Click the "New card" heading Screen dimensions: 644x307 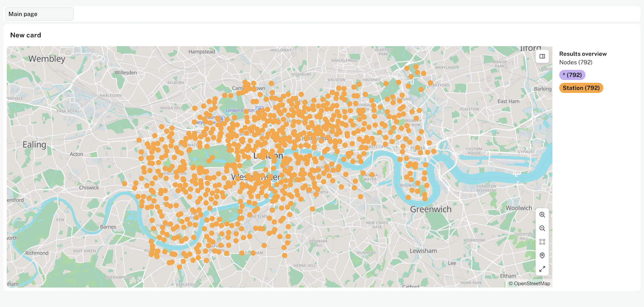tap(25, 35)
